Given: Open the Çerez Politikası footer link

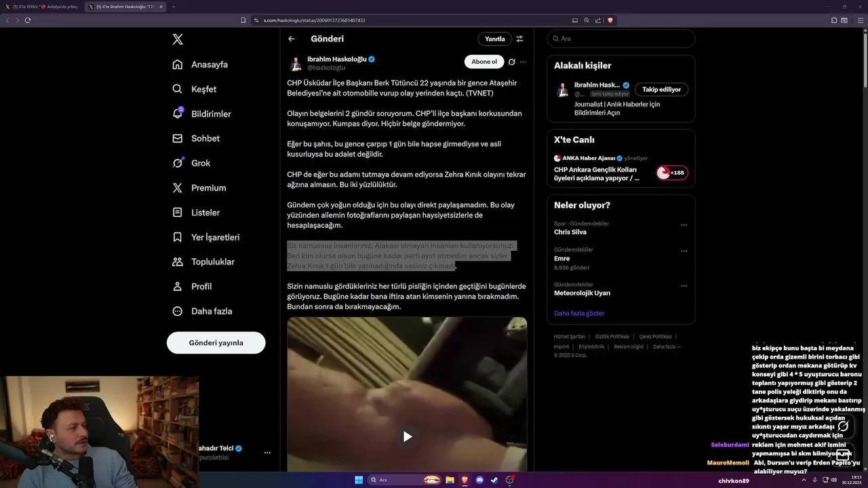Looking at the screenshot, I should [x=656, y=337].
